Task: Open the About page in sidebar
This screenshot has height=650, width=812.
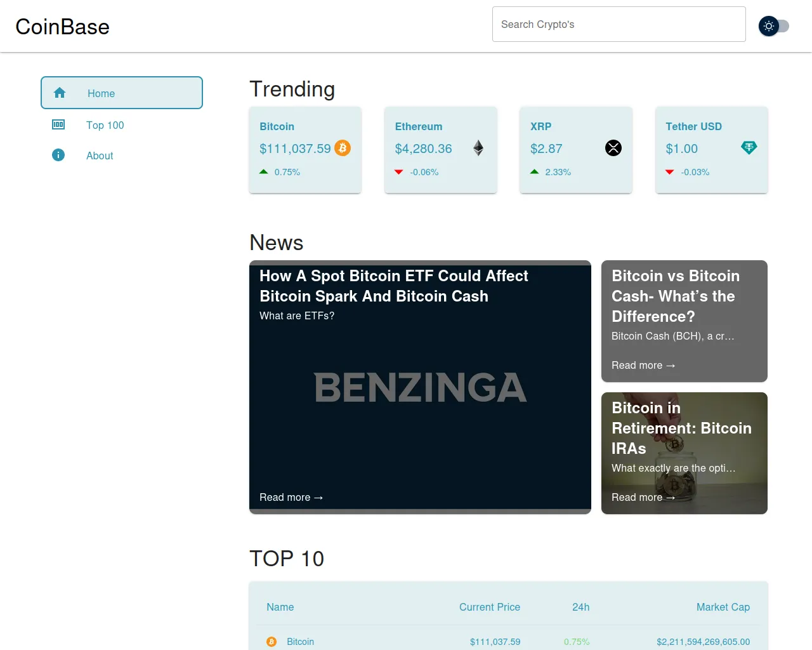Action: point(122,156)
